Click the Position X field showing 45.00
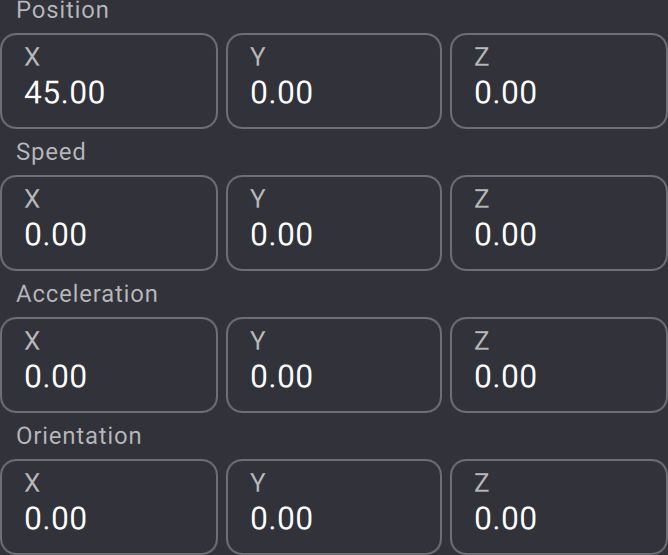668x555 pixels. point(108,82)
